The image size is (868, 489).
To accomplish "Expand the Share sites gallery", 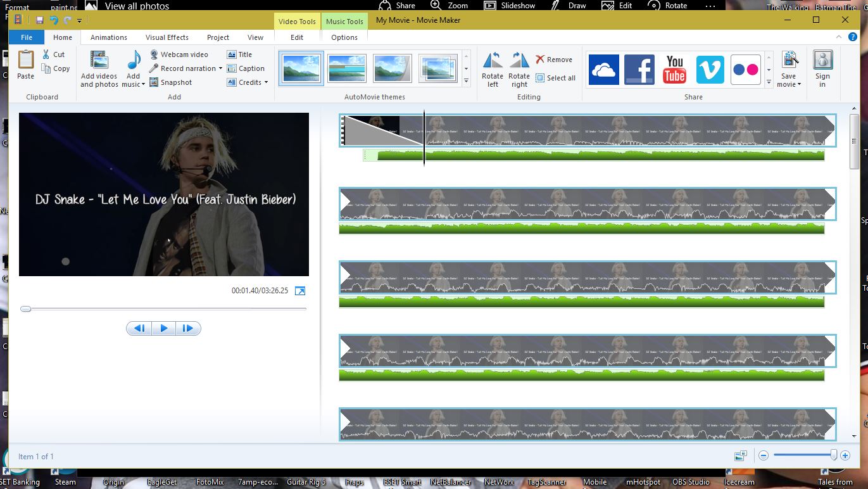I will click(x=769, y=81).
